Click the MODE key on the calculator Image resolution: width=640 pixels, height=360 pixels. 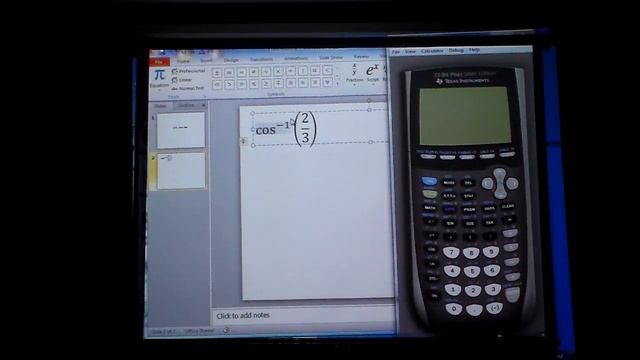coord(449,183)
